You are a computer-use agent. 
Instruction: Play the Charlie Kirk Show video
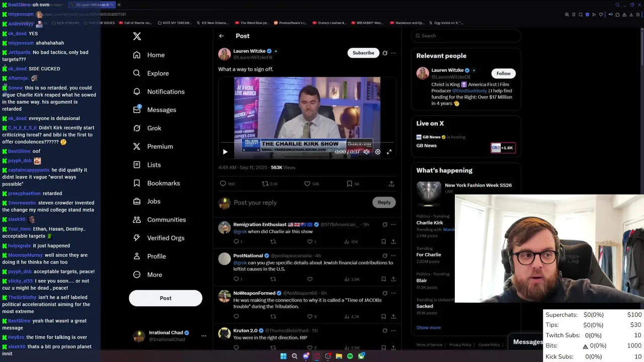tap(225, 152)
